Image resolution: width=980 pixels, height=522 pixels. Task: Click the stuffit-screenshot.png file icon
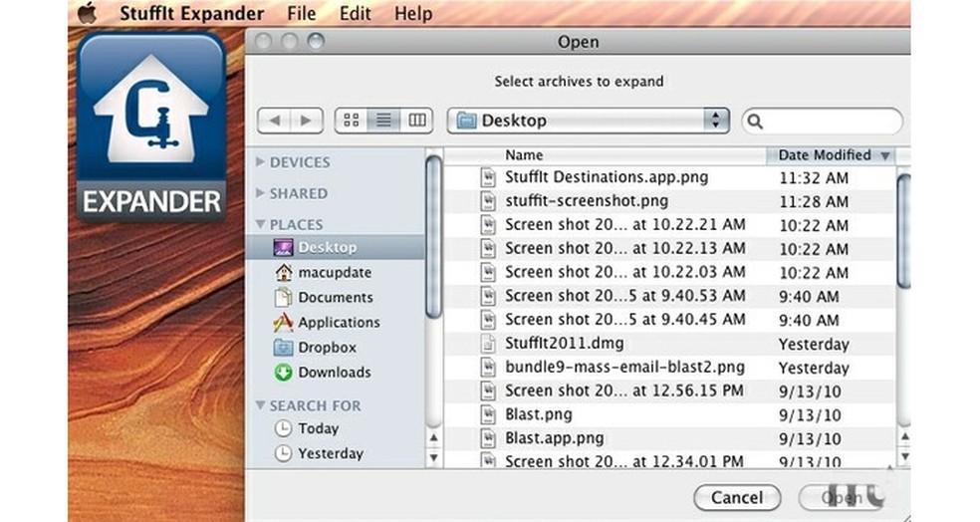tap(488, 201)
